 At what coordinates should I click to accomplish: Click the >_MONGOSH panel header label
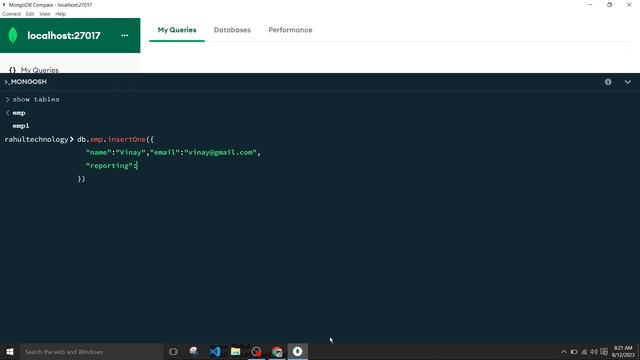25,82
